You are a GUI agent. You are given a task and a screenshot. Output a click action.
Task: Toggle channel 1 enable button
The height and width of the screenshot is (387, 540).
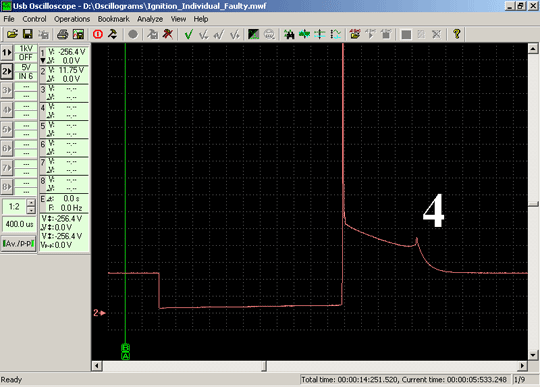click(x=7, y=53)
